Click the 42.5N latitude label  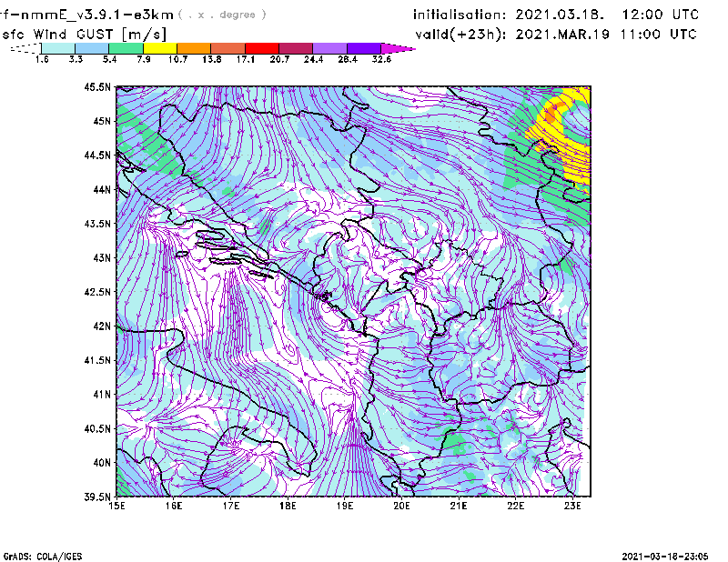tap(97, 292)
